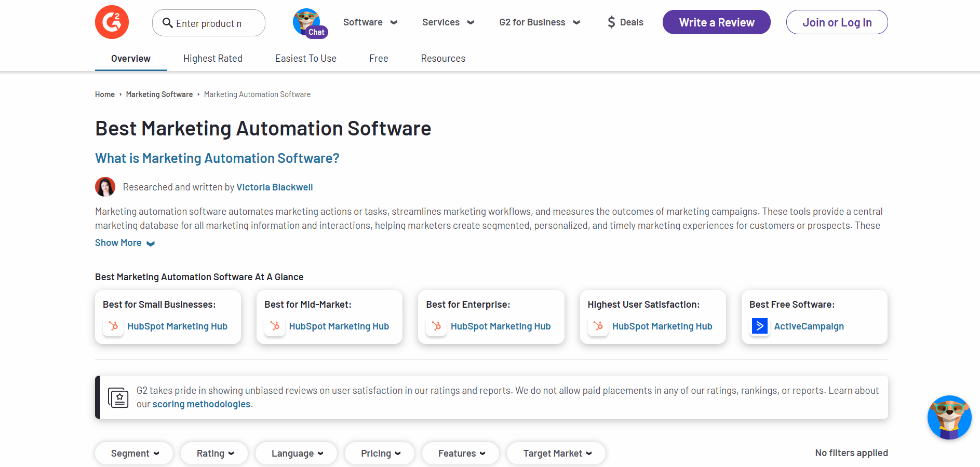Click 'What is Marketing Automation Software?' heading link
The image size is (980, 467).
(217, 158)
